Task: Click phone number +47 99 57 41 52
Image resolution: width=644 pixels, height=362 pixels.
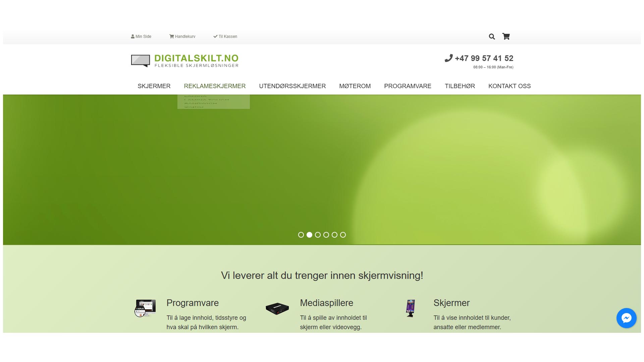Action: pyautogui.click(x=484, y=58)
